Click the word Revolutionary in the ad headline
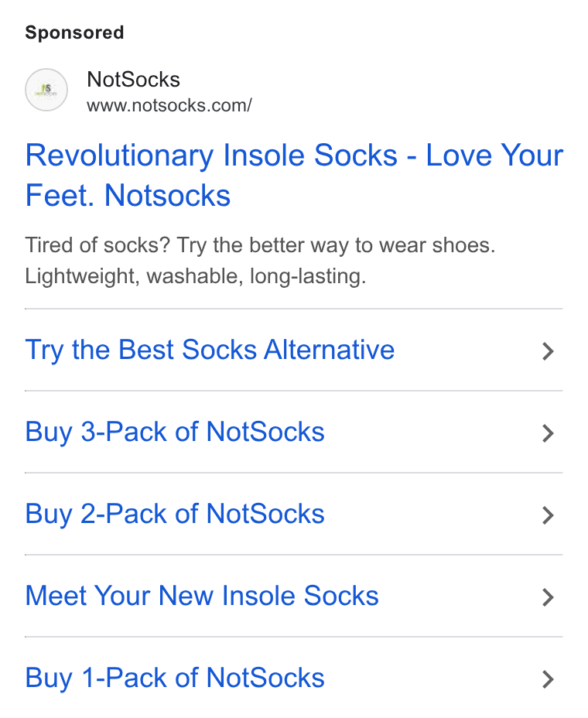This screenshot has height=718, width=588. pos(119,156)
